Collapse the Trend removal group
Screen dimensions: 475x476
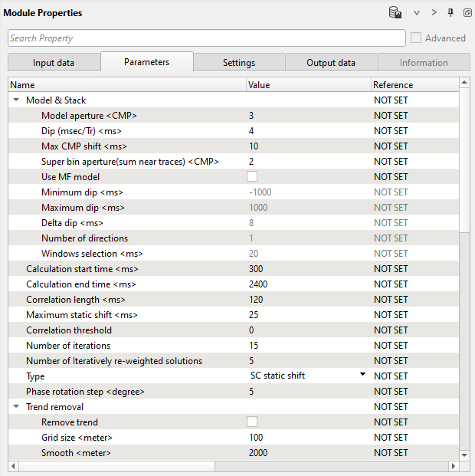click(16, 407)
